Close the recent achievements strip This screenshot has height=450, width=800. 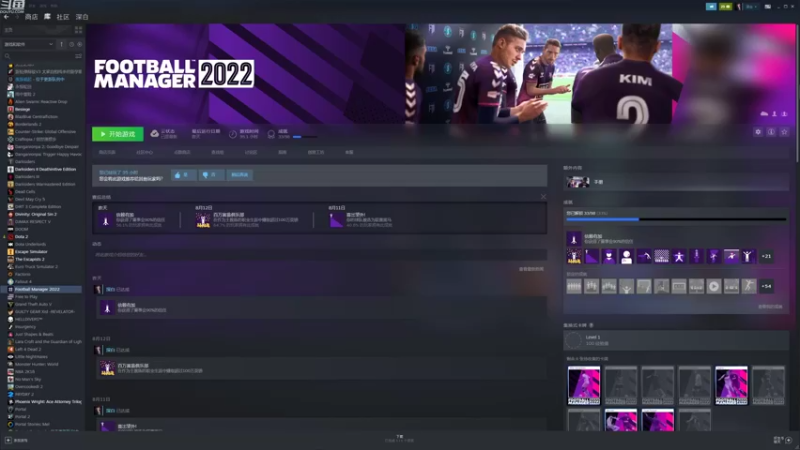(x=543, y=197)
